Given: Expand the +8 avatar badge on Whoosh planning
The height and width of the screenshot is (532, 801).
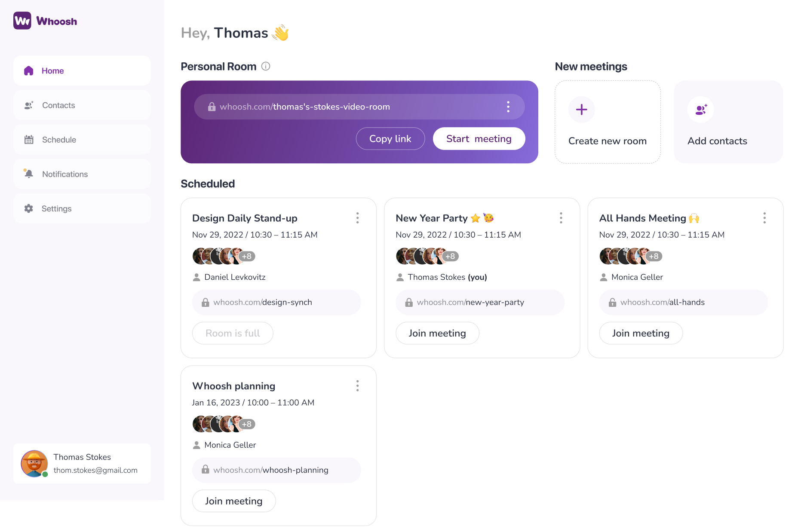Looking at the screenshot, I should point(247,424).
